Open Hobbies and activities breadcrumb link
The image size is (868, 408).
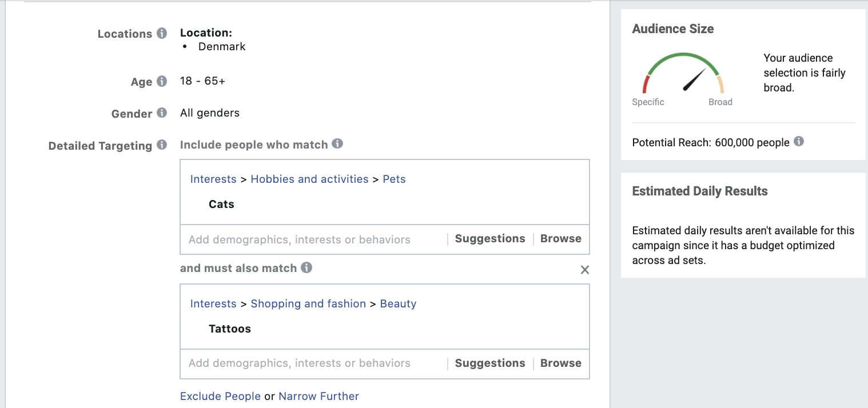(309, 179)
